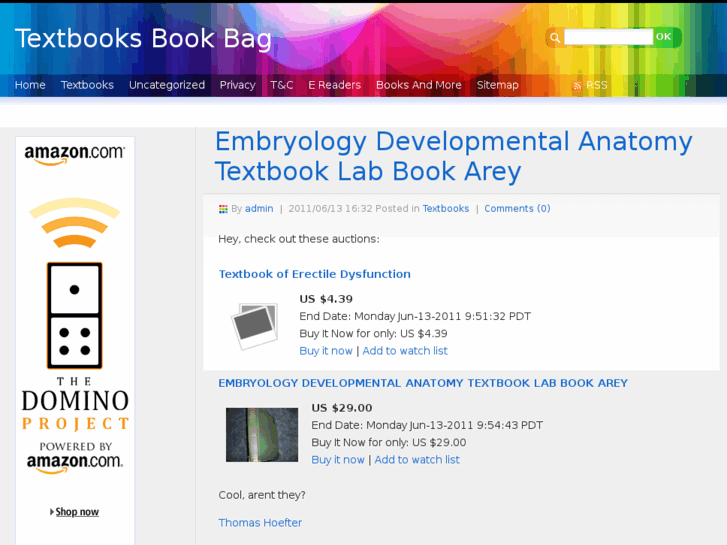The image size is (727, 545).
Task: Open Books And More menu item
Action: [419, 85]
